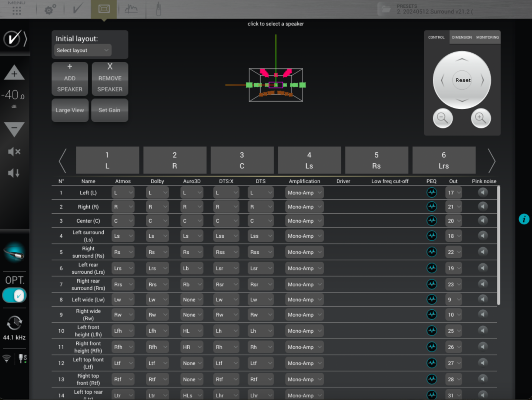
Task: Click the volume down triangle icon
Action: pyautogui.click(x=14, y=129)
